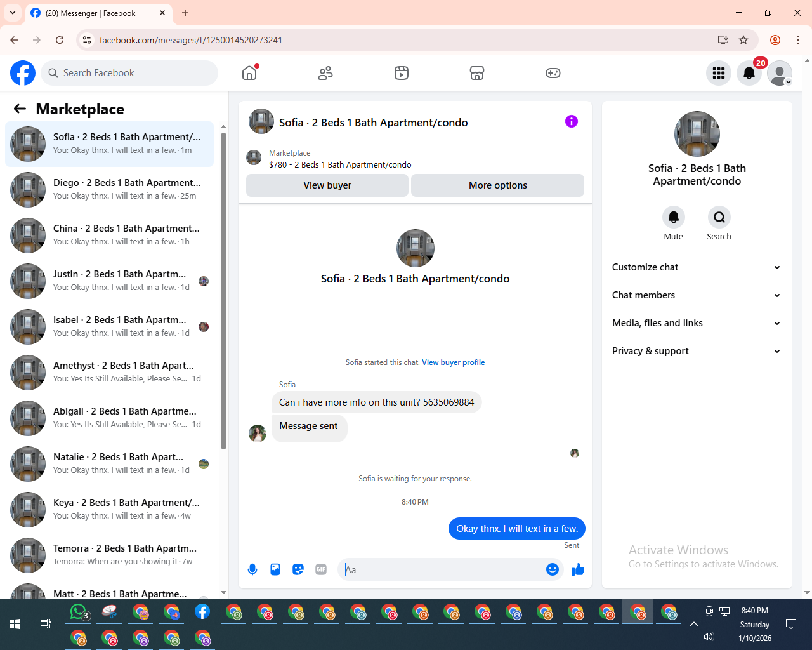Open Justin's apartment conversation
This screenshot has width=812, height=650.
coord(110,281)
